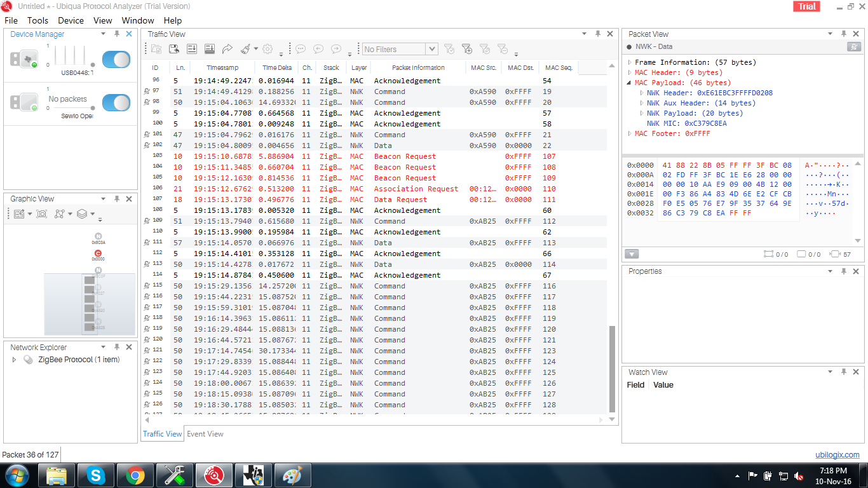Viewport: 868px width, 488px height.
Task: Click the export arrow icon in Traffic View toolbar
Action: click(227, 49)
